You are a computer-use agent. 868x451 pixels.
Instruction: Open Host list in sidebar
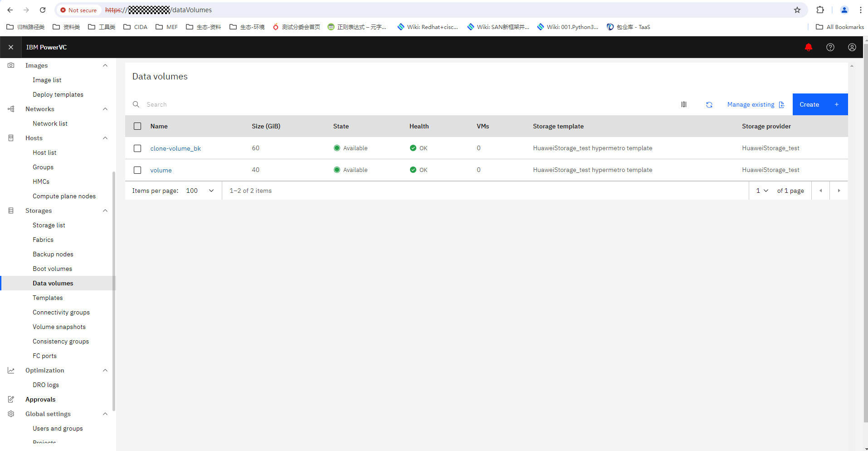coord(44,152)
